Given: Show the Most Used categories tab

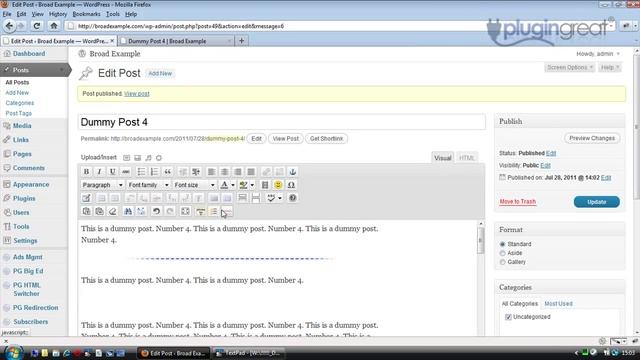Looking at the screenshot, I should click(558, 304).
